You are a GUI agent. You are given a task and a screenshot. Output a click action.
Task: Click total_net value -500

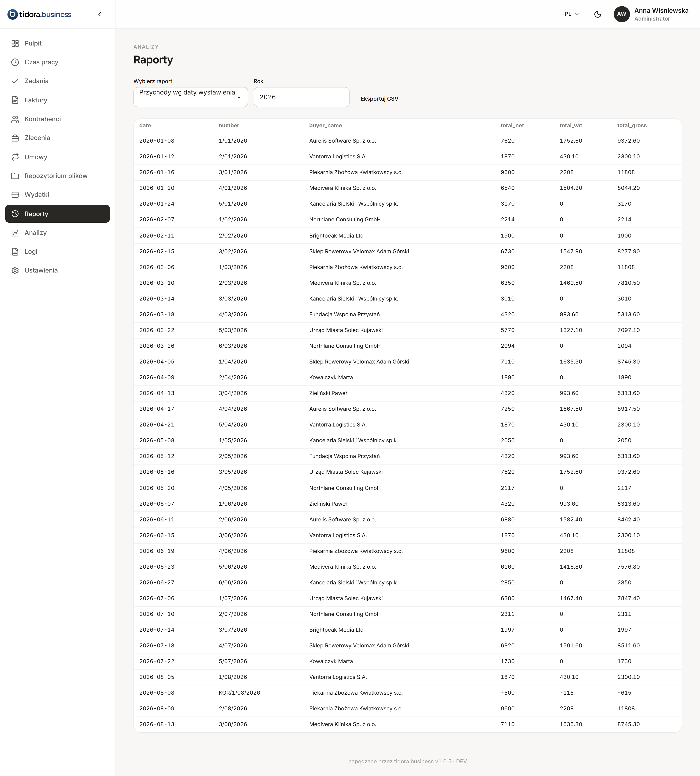coord(508,693)
